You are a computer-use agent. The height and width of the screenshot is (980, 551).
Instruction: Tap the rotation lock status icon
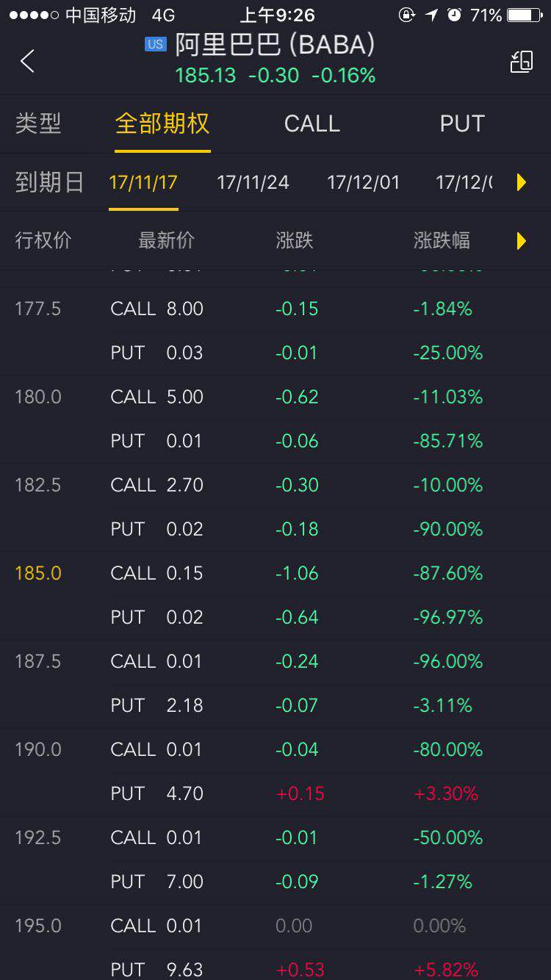(x=406, y=15)
